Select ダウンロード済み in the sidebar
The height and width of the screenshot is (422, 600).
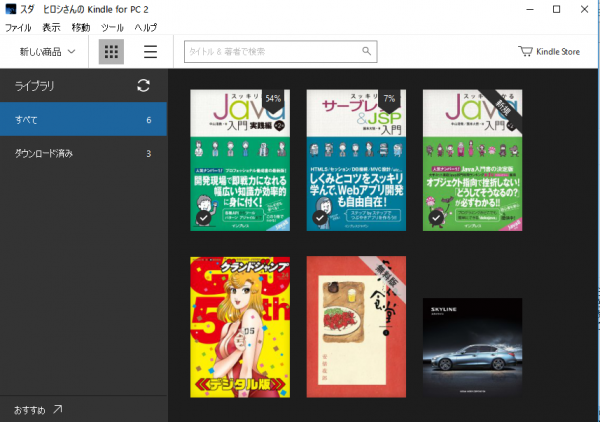tap(83, 153)
